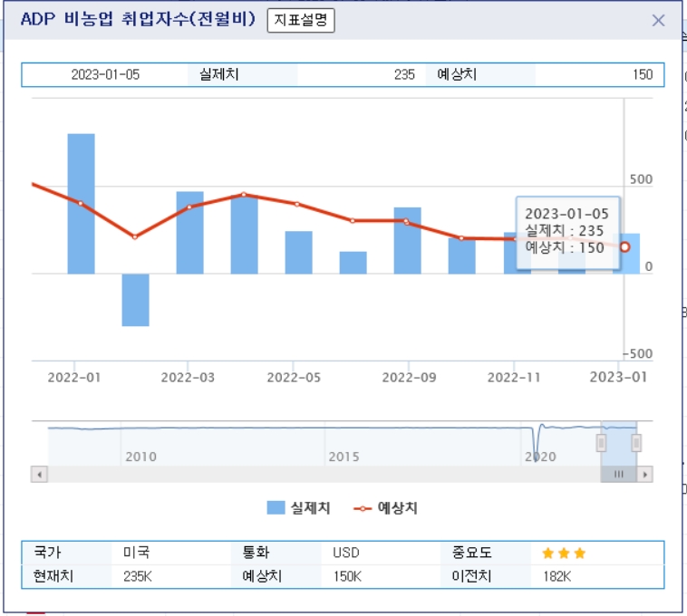Click the 500 y-axis label
Screen dimensions: 687x616
[641, 179]
